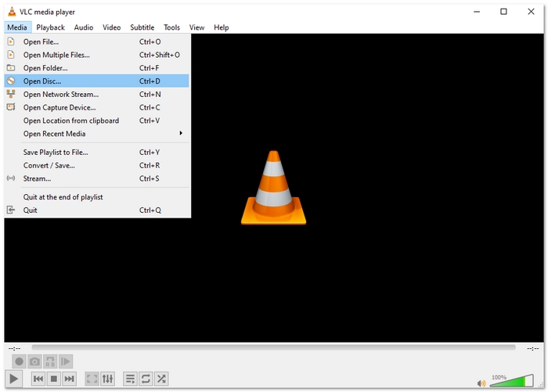The image size is (548, 392).
Task: Close the VLC media player window
Action: pos(531,12)
